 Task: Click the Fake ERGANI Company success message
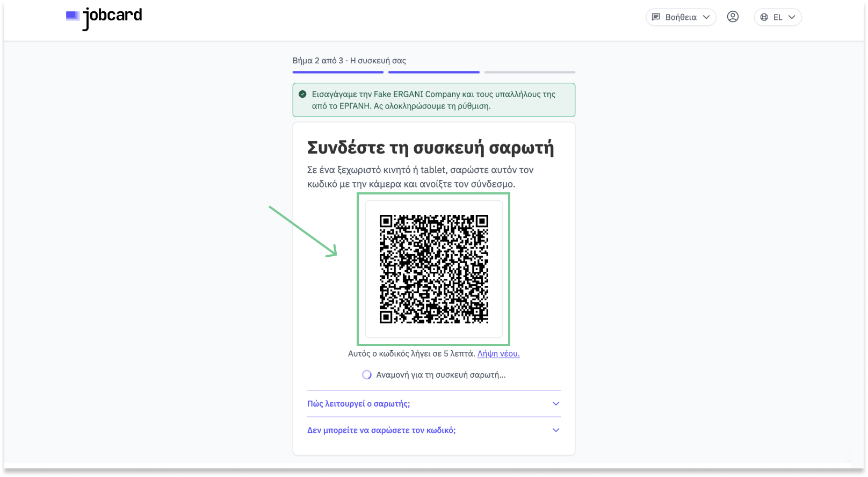pyautogui.click(x=434, y=100)
